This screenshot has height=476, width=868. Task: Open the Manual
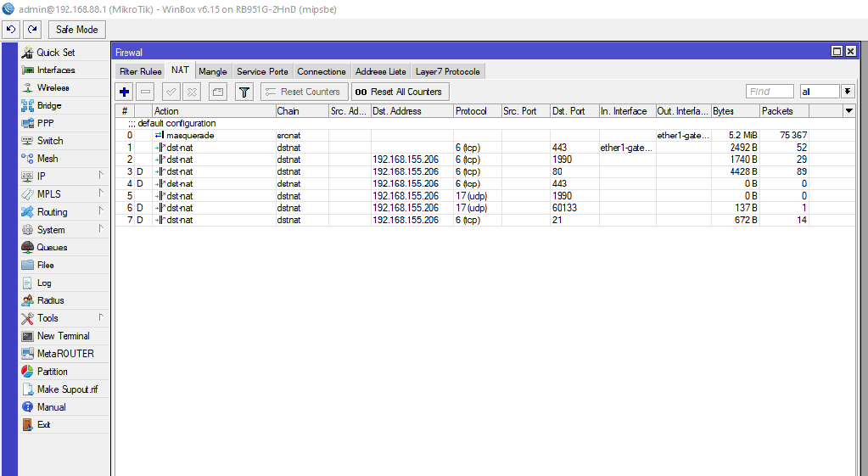(64, 406)
